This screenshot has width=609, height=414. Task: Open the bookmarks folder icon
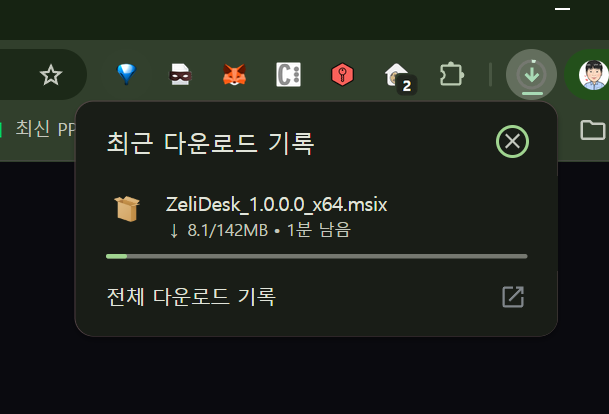(x=592, y=130)
